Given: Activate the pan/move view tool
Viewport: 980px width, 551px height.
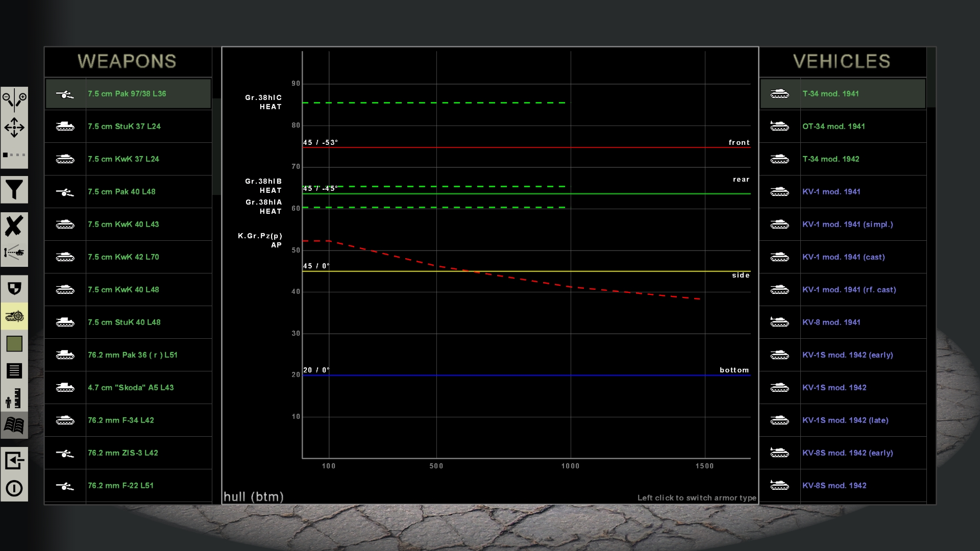Looking at the screenshot, I should point(14,128).
